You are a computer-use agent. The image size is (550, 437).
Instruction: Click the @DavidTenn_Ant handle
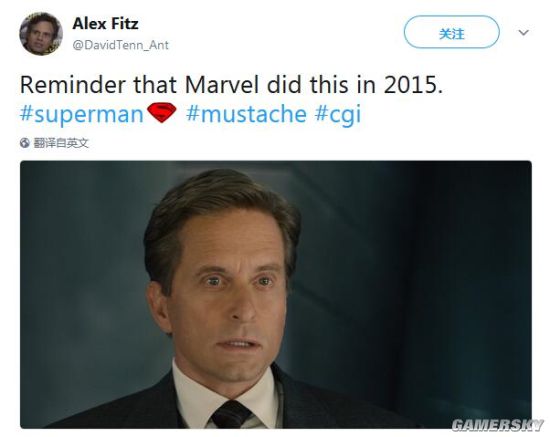click(x=120, y=45)
